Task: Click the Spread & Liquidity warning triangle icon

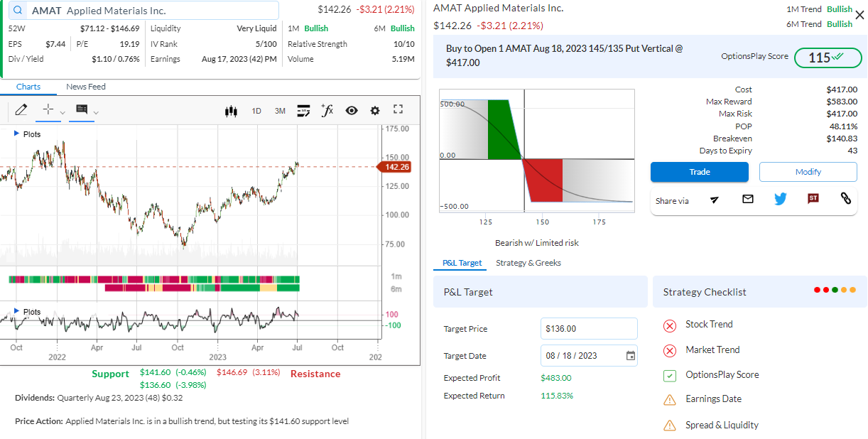Action: (x=670, y=426)
